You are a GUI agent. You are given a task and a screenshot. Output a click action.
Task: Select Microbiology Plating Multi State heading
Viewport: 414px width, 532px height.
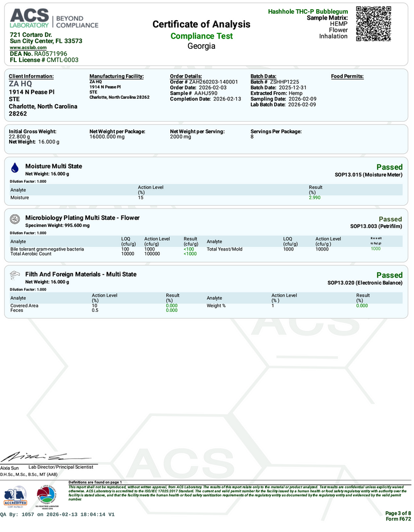(x=83, y=218)
